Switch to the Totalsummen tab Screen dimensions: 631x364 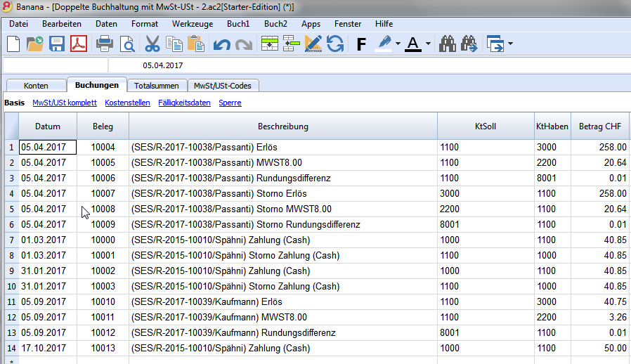click(157, 85)
